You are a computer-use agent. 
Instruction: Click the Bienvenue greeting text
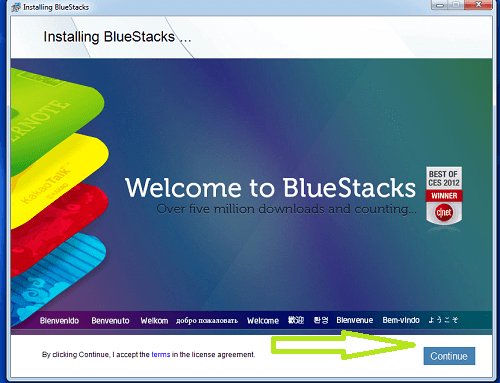pyautogui.click(x=355, y=320)
